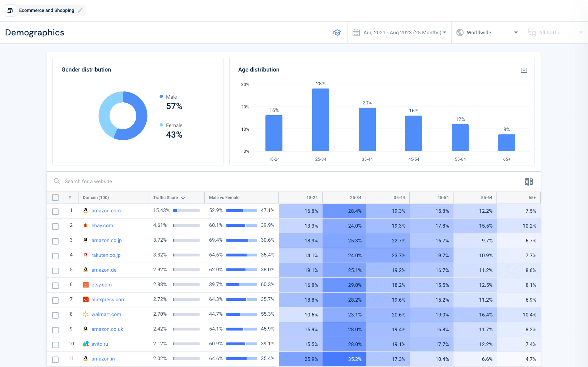Click the pencil edit icon beside Ecommerce and Shopping

coord(80,10)
